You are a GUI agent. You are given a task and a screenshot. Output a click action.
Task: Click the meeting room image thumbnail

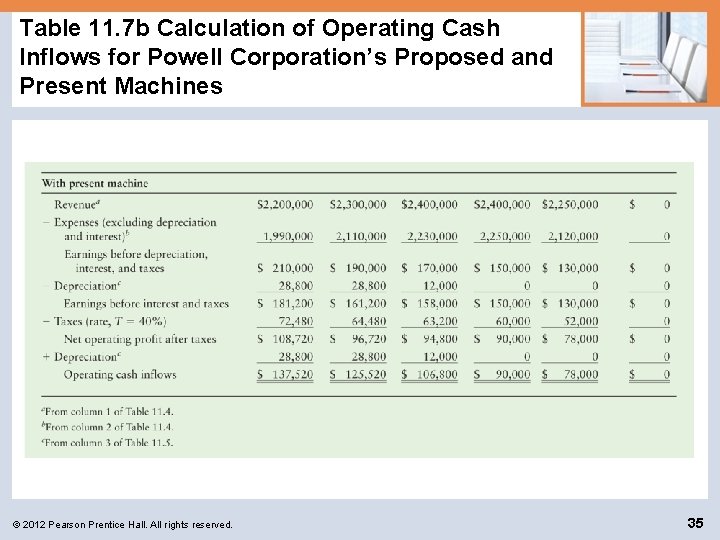(647, 57)
